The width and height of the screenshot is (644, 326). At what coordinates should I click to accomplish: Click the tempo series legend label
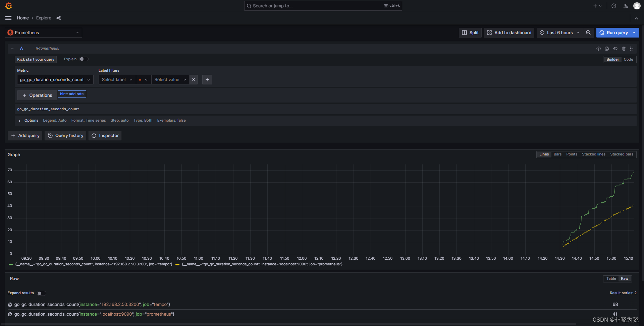(94, 264)
